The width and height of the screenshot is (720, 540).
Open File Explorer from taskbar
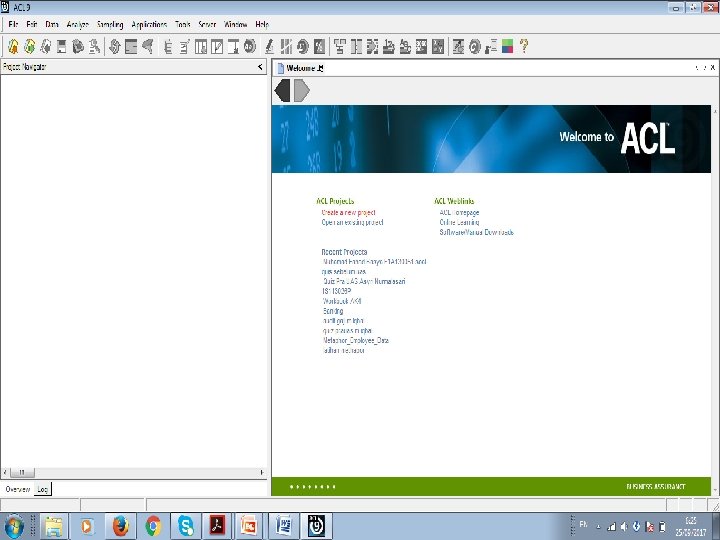coord(54,526)
